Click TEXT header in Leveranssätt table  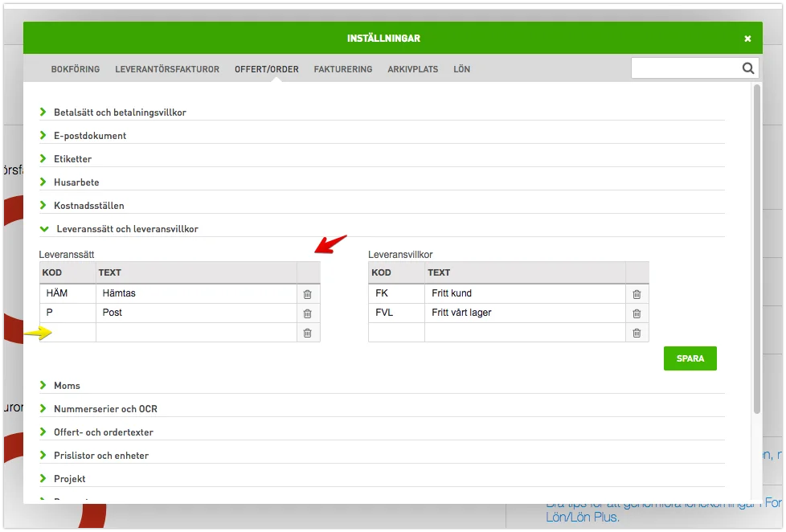pyautogui.click(x=196, y=272)
